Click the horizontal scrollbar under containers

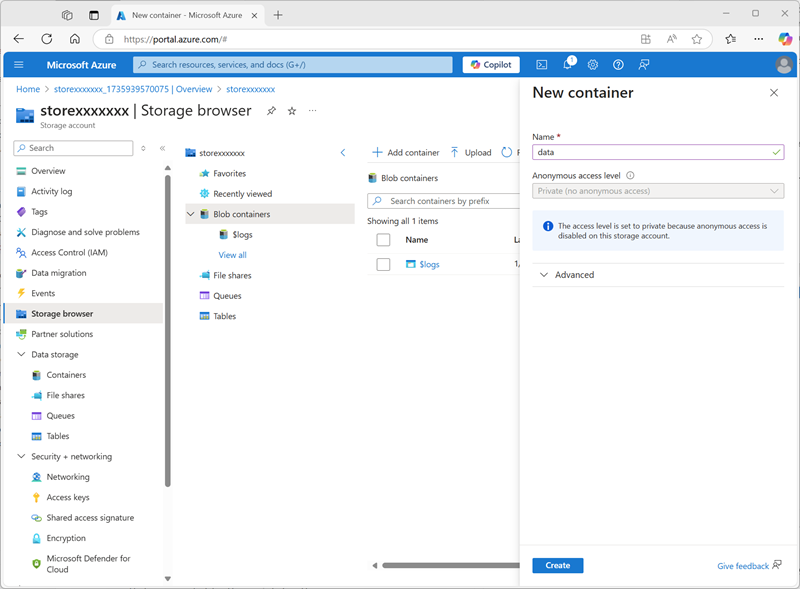pyautogui.click(x=451, y=566)
